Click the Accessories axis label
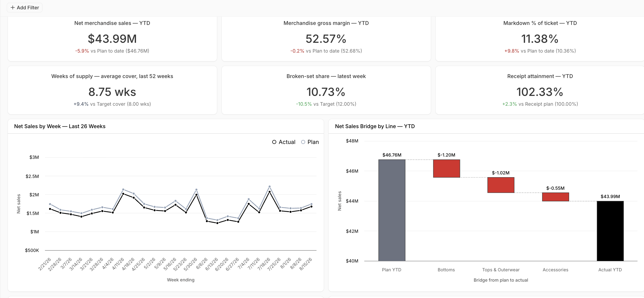The height and width of the screenshot is (298, 644). click(555, 270)
